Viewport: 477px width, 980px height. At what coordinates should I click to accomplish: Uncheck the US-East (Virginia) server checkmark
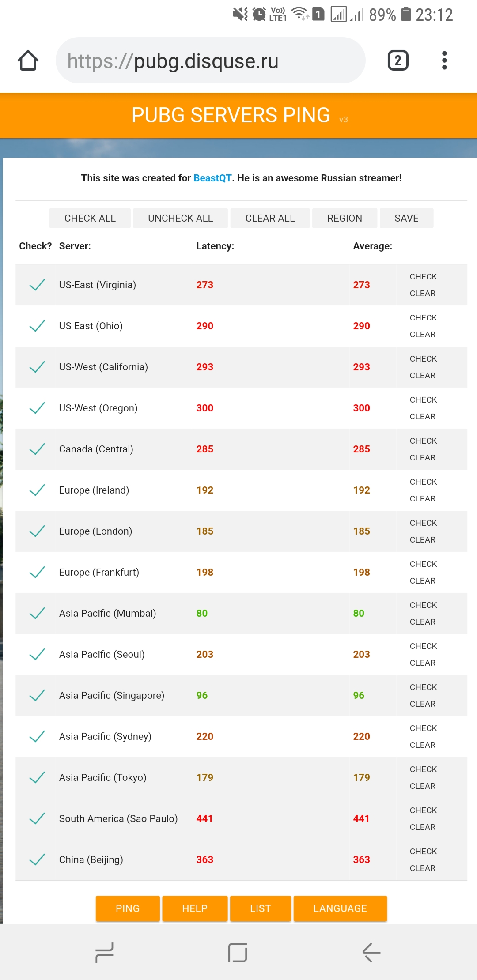click(x=38, y=285)
